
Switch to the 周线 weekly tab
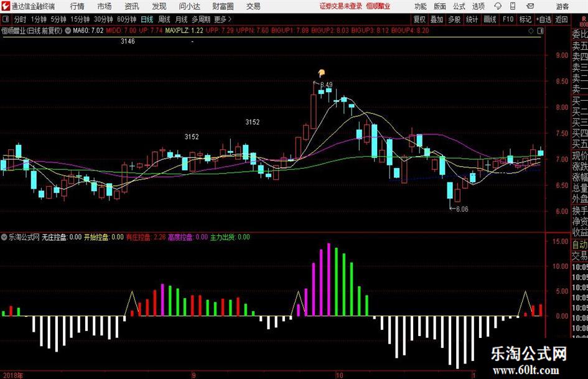164,19
